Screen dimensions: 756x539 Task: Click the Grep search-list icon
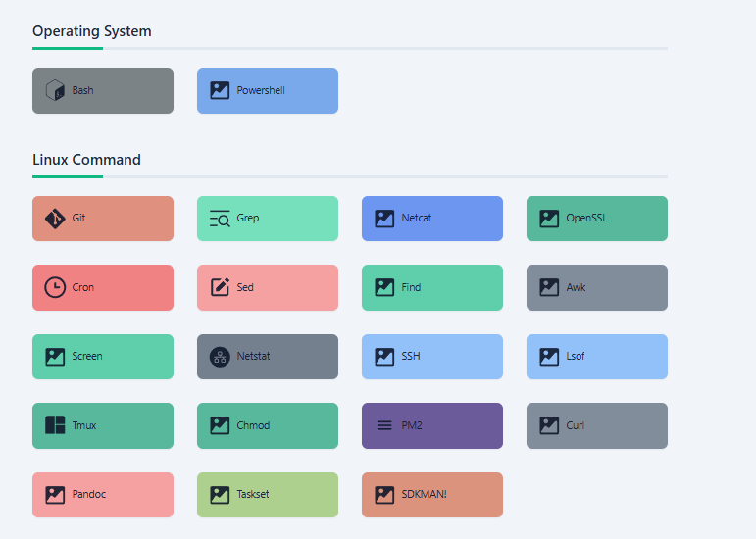[x=220, y=219]
